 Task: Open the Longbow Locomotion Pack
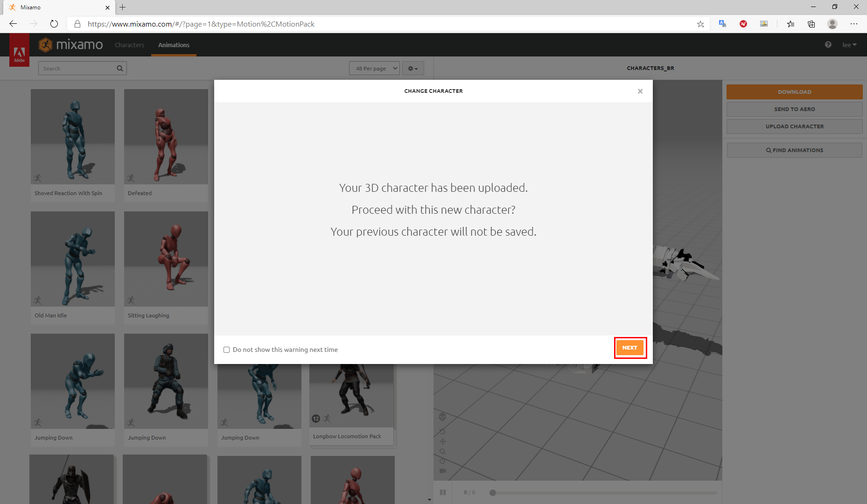[x=352, y=404]
